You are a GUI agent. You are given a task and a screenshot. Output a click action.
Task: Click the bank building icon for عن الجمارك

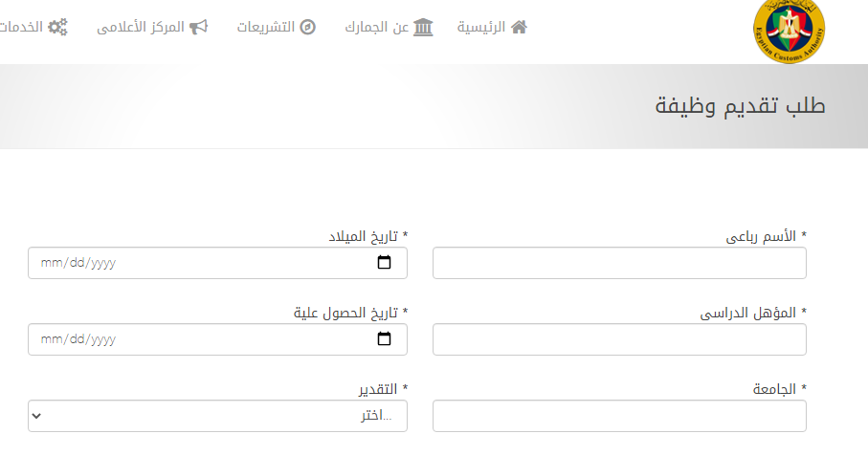[423, 27]
